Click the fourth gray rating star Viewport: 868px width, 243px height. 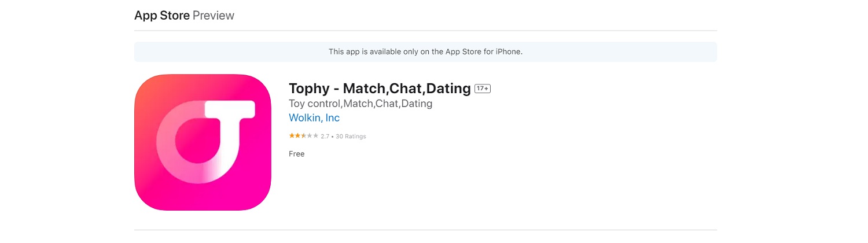tap(310, 136)
